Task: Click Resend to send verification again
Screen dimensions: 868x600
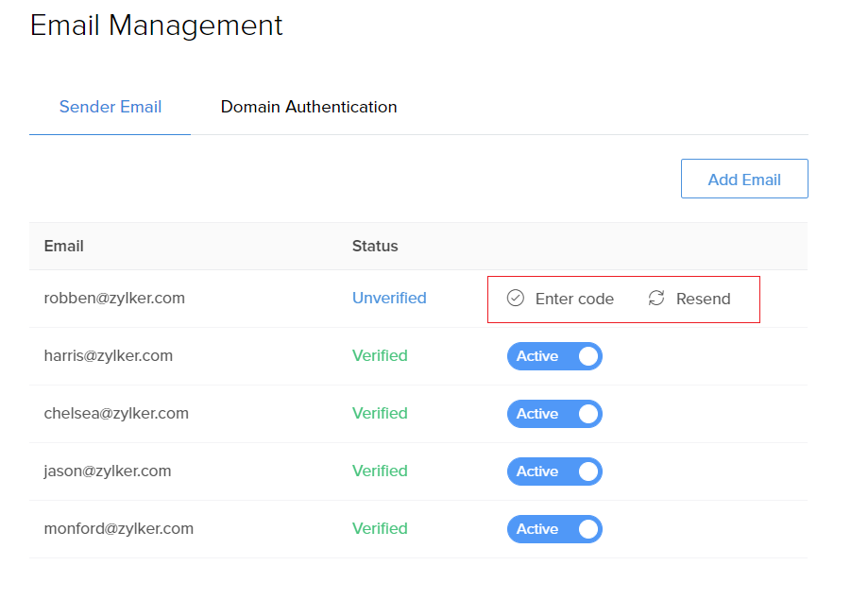Action: (703, 299)
